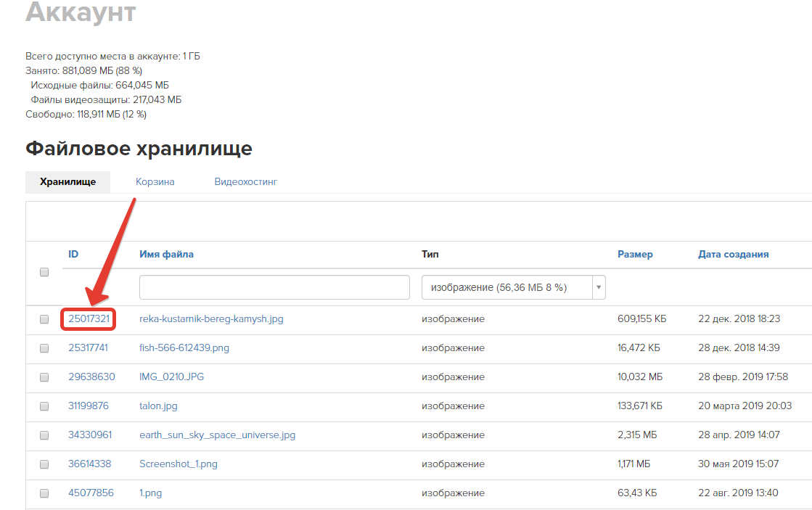This screenshot has height=510, width=812.
Task: Switch to the Видеохостинг tab
Action: (245, 181)
